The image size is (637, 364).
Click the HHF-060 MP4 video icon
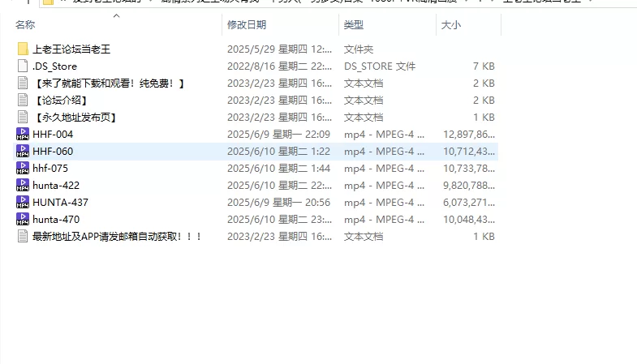click(23, 151)
